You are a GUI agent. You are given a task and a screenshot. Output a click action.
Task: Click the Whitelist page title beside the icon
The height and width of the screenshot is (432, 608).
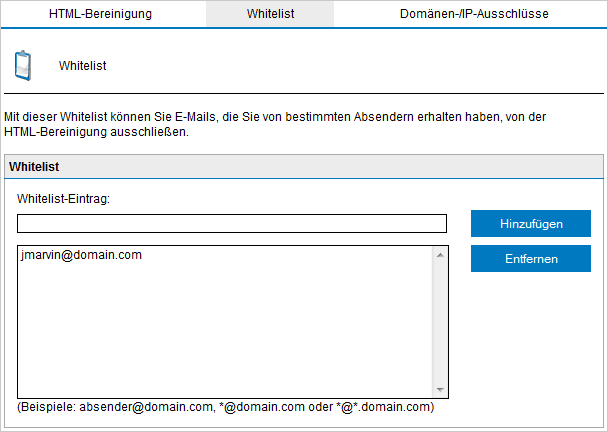[x=82, y=66]
